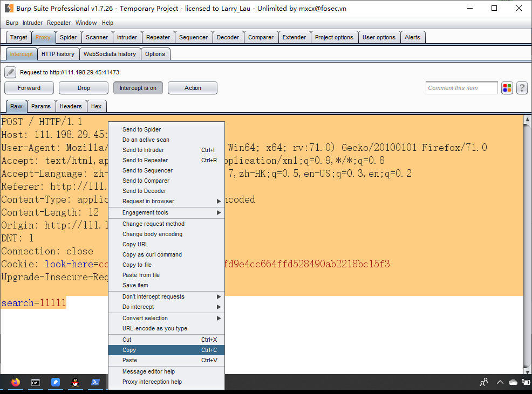Open the Action button menu

coord(193,88)
